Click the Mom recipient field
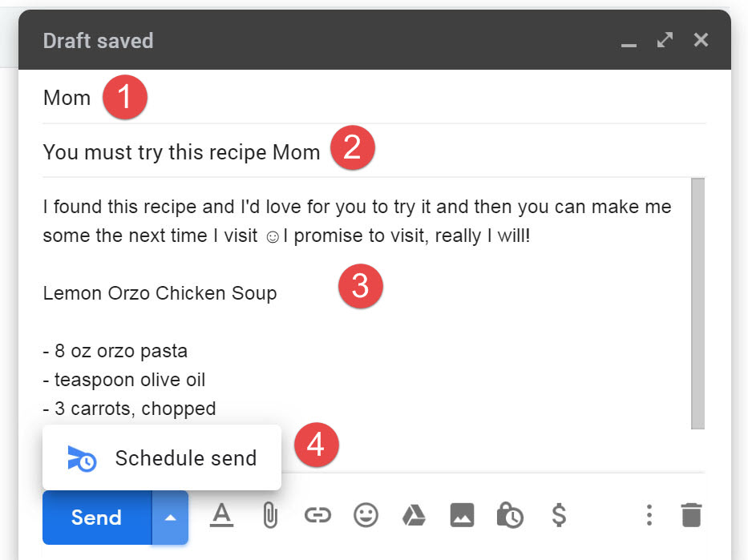 pyautogui.click(x=374, y=98)
